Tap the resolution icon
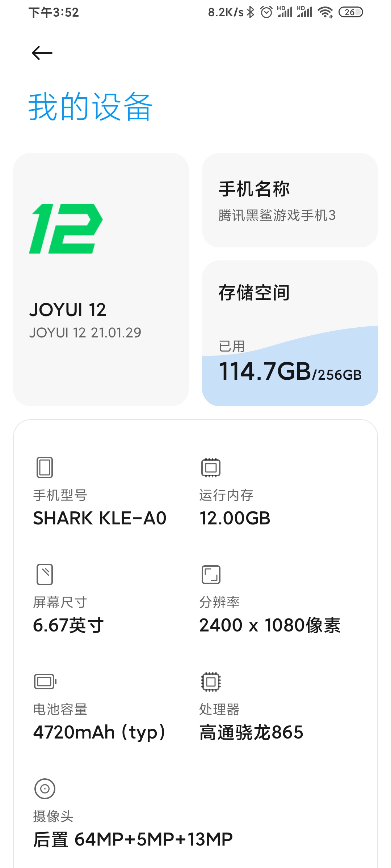The width and height of the screenshot is (391, 868). click(x=211, y=574)
